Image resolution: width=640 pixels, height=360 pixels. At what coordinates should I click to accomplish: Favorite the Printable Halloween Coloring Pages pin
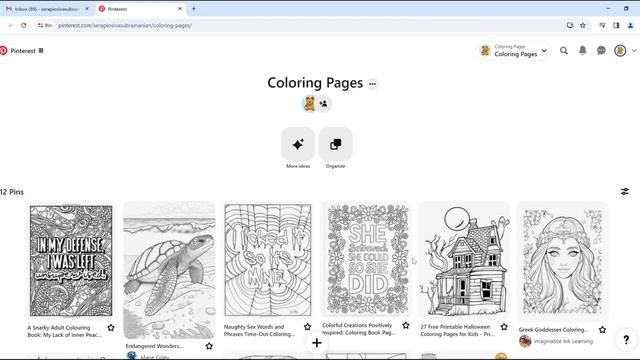pyautogui.click(x=504, y=327)
